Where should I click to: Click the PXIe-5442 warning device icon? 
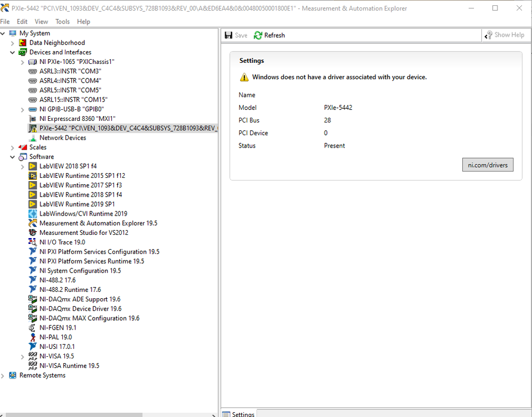pyautogui.click(x=32, y=128)
